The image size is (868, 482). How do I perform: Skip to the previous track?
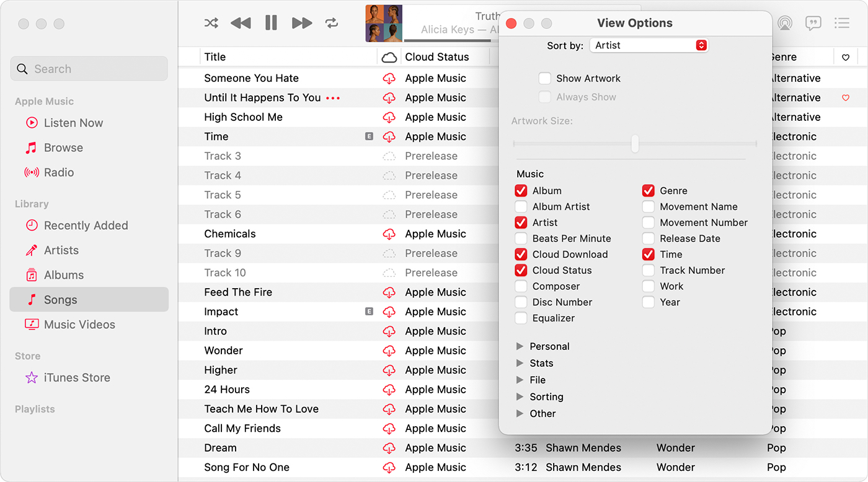pyautogui.click(x=241, y=24)
